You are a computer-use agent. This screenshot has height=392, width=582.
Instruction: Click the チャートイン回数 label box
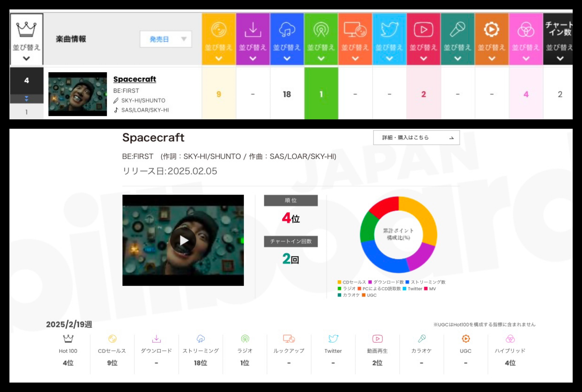click(291, 242)
